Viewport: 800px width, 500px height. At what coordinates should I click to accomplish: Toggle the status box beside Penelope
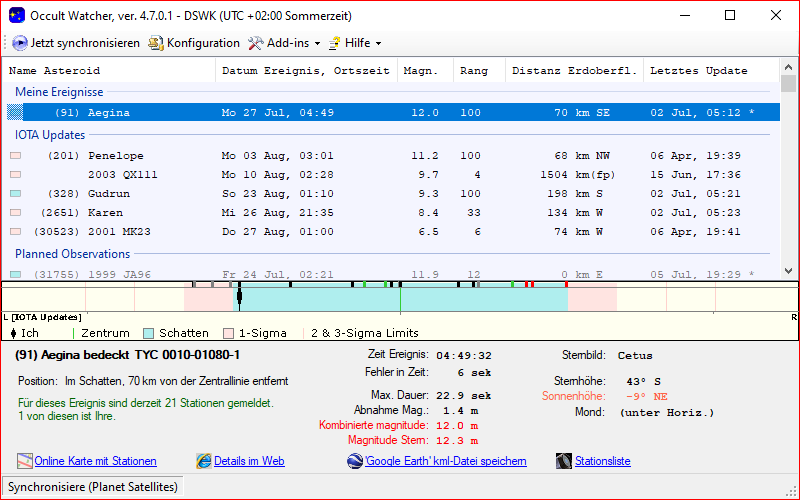coord(15,156)
